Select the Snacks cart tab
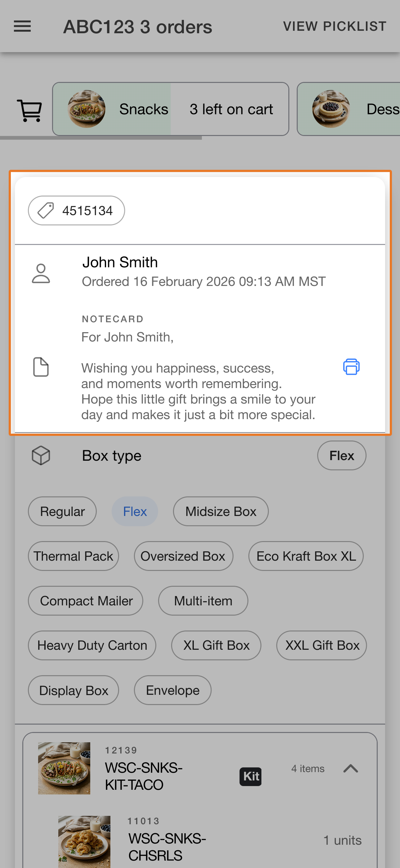This screenshot has height=868, width=400. point(171,109)
